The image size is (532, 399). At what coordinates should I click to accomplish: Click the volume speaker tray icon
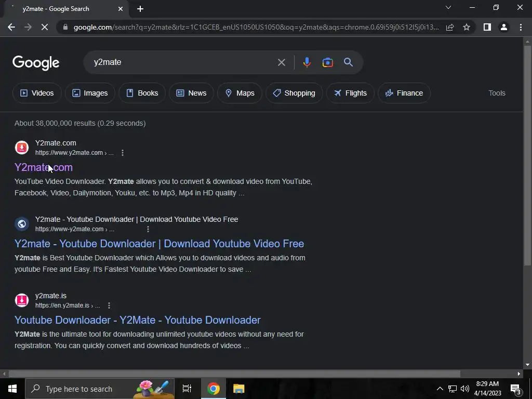tap(465, 389)
